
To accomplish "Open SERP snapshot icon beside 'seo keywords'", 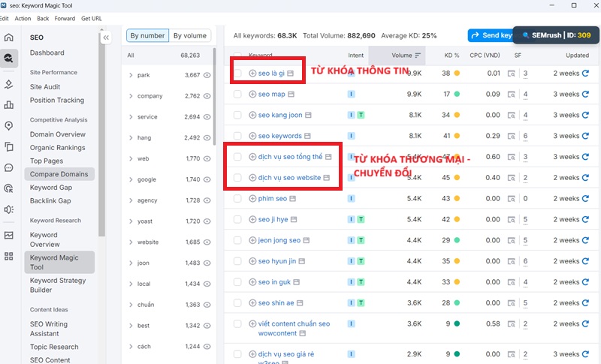I will 307,136.
